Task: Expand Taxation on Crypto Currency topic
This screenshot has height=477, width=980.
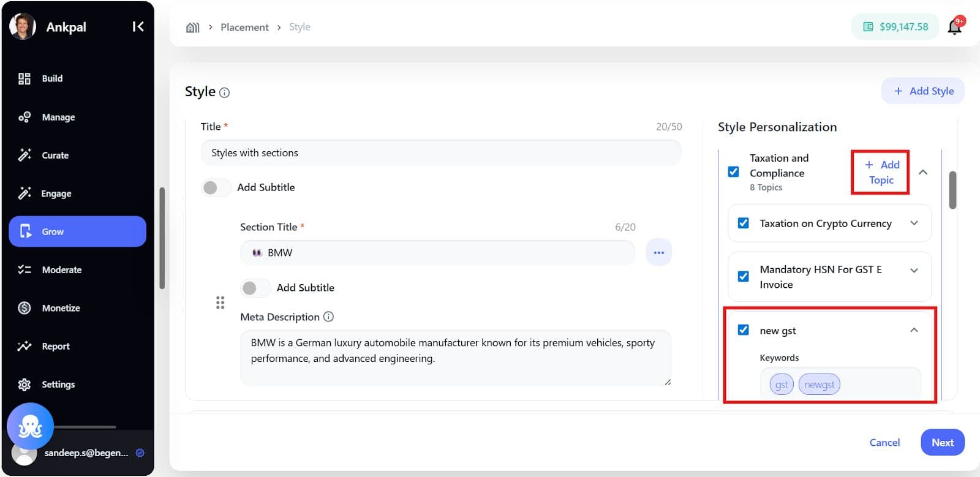Action: [x=914, y=223]
